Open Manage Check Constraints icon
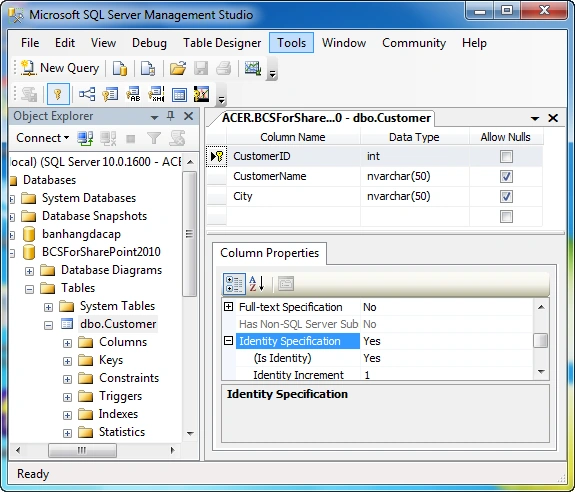 click(179, 94)
